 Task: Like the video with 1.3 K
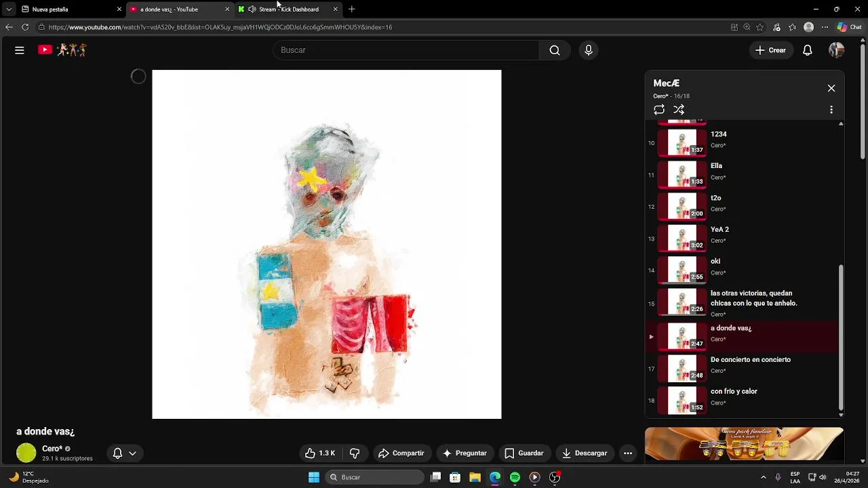[x=320, y=453]
